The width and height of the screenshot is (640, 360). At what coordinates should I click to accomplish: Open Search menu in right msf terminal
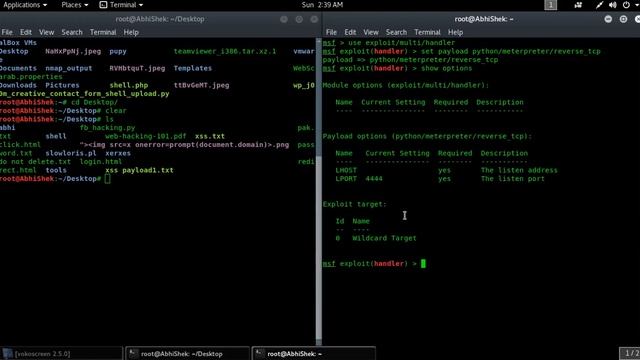pos(396,32)
